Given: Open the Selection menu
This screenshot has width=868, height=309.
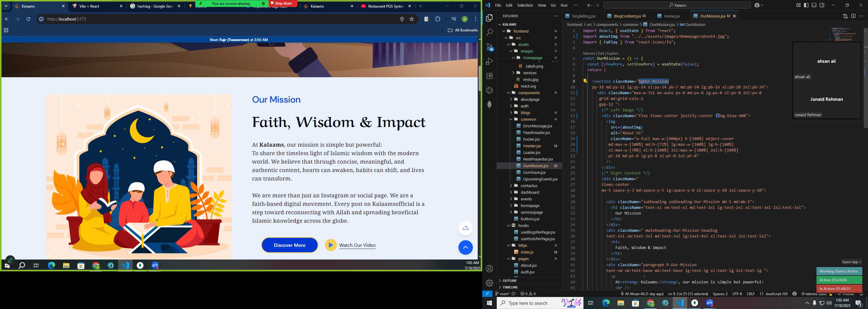Looking at the screenshot, I should pyautogui.click(x=525, y=5).
